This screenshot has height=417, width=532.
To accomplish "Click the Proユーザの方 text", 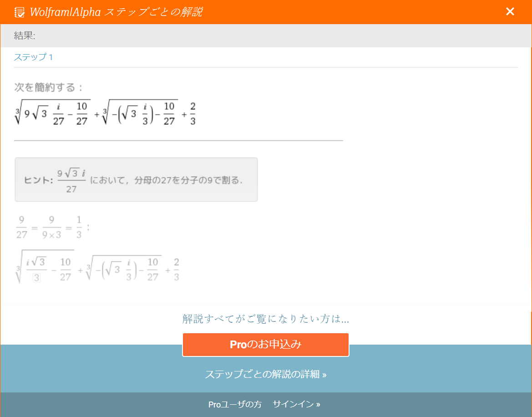I will (235, 404).
